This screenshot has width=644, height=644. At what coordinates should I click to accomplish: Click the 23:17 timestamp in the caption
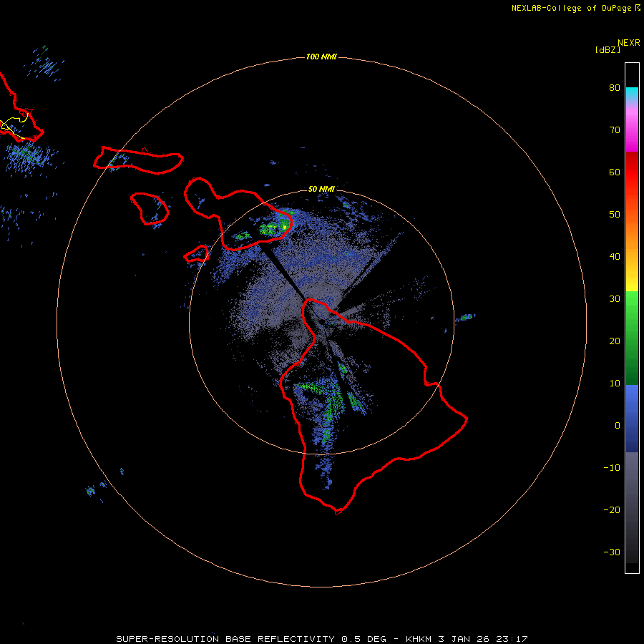513,639
